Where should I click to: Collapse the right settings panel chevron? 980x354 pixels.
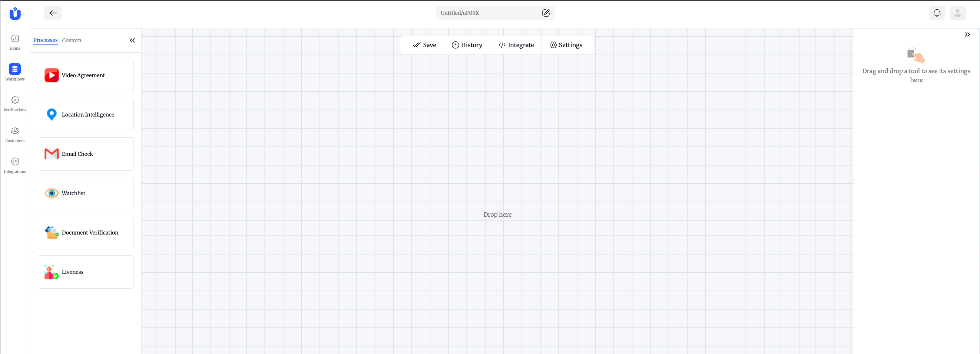[x=967, y=35]
